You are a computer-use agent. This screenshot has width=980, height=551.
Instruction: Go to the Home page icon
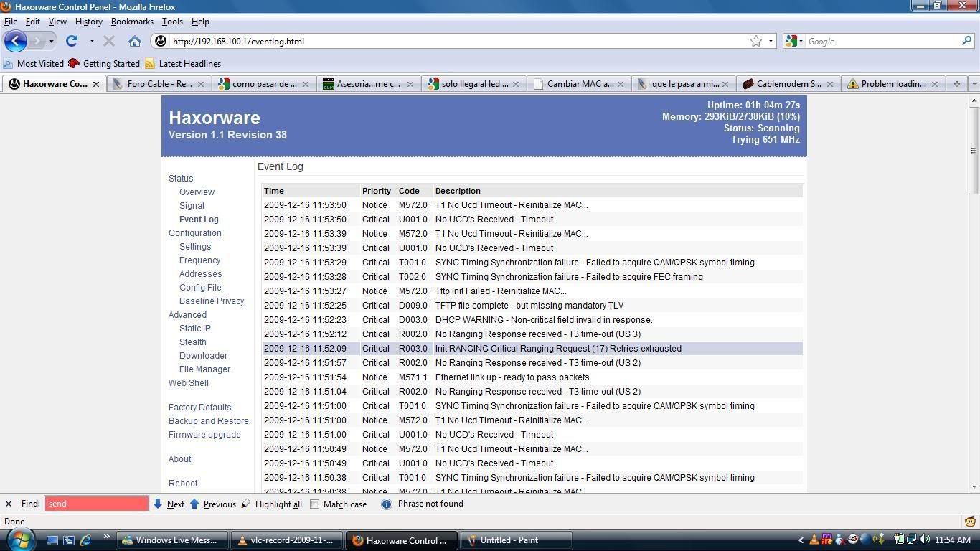135,41
